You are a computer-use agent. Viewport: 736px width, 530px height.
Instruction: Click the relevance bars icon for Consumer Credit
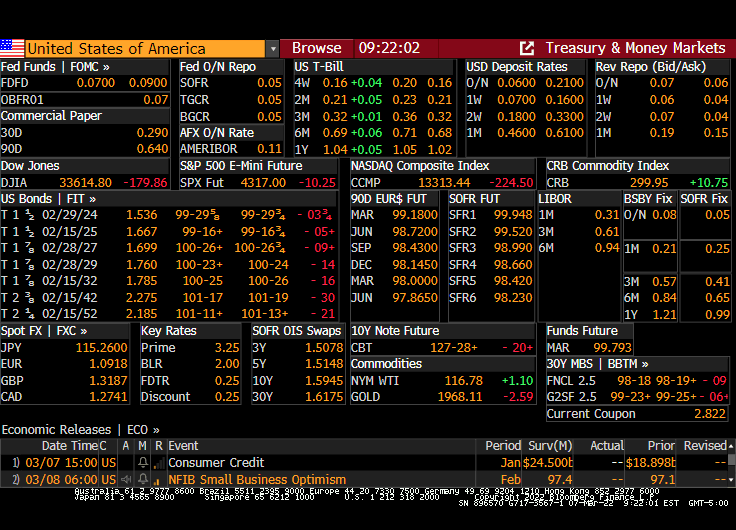[x=159, y=464]
